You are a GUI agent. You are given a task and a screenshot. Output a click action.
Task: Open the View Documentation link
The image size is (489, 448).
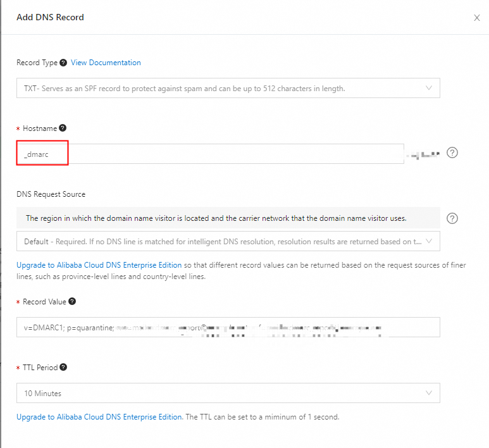coord(106,63)
